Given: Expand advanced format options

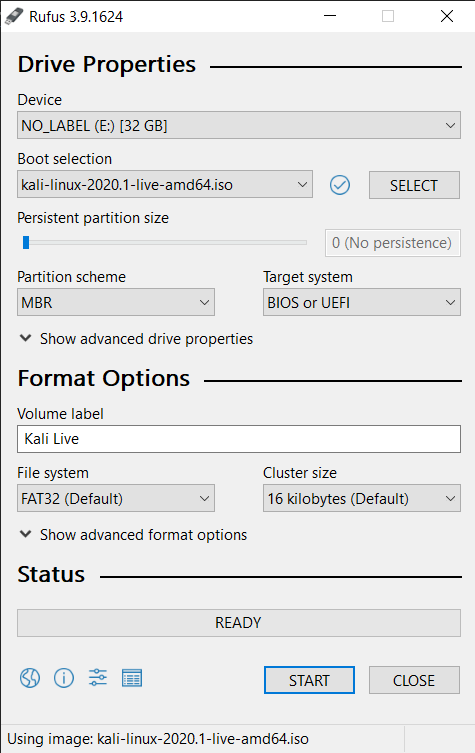Looking at the screenshot, I should 133,534.
